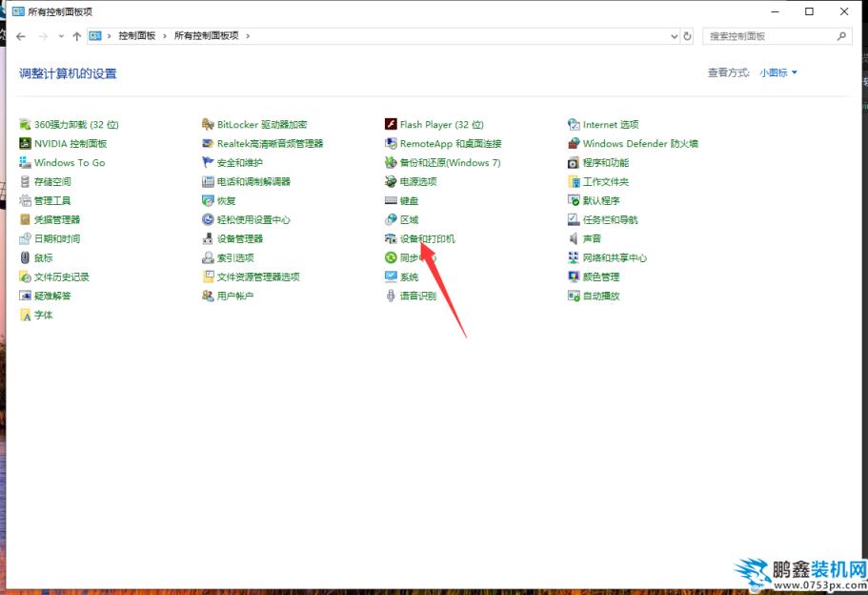Click the 管理工具 gear icon
This screenshot has height=595, width=868.
pyautogui.click(x=25, y=200)
